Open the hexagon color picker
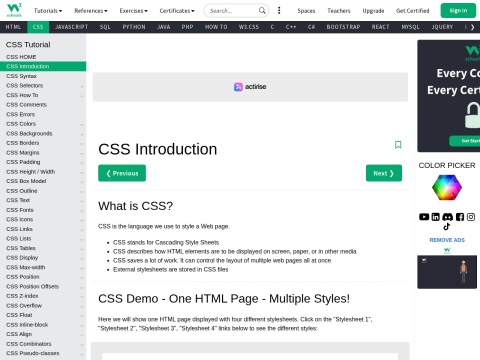The height and width of the screenshot is (360, 480). pos(447,188)
